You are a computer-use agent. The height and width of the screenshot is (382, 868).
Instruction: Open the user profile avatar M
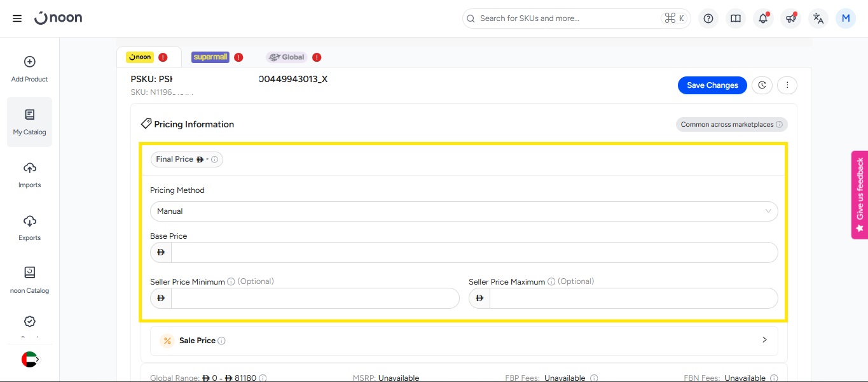846,18
